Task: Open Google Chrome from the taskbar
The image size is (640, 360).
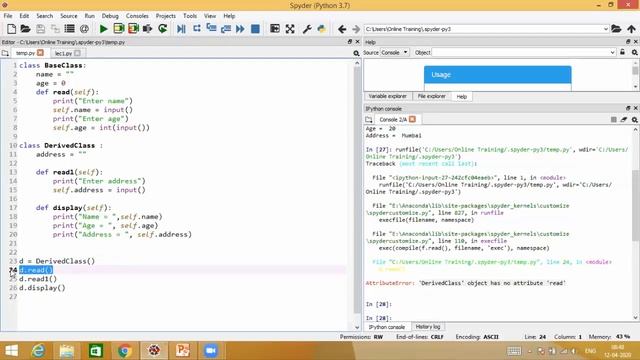Action: (x=124, y=351)
